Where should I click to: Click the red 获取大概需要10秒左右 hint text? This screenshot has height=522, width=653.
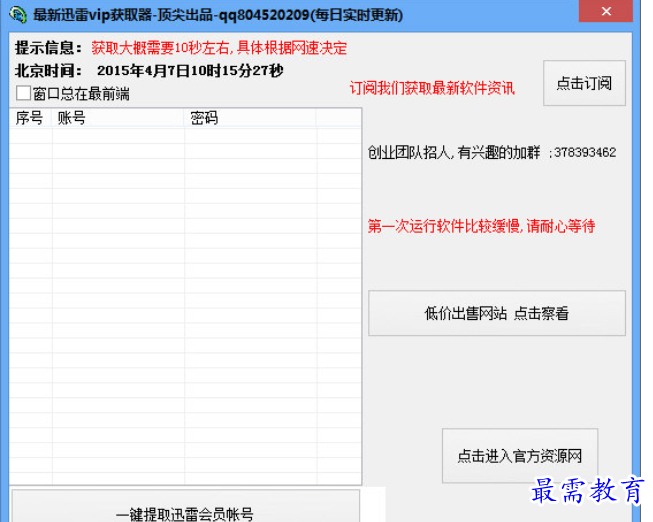pos(219,48)
